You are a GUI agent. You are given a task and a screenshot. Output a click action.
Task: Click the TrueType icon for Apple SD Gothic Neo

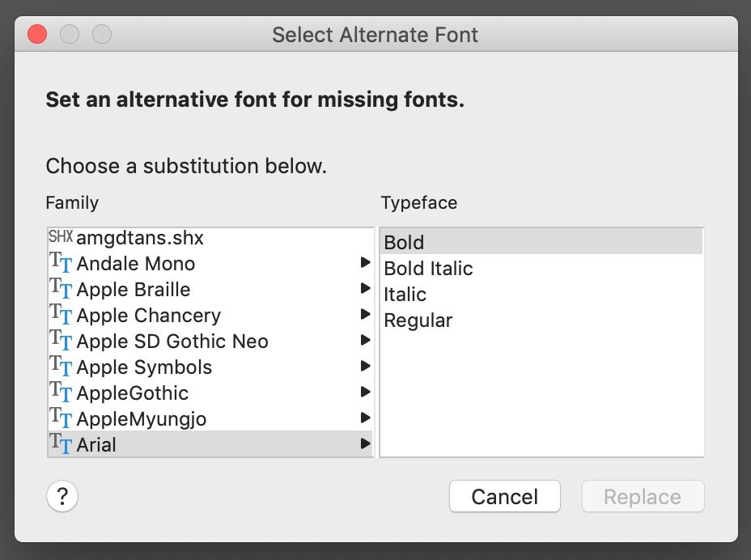pos(62,341)
